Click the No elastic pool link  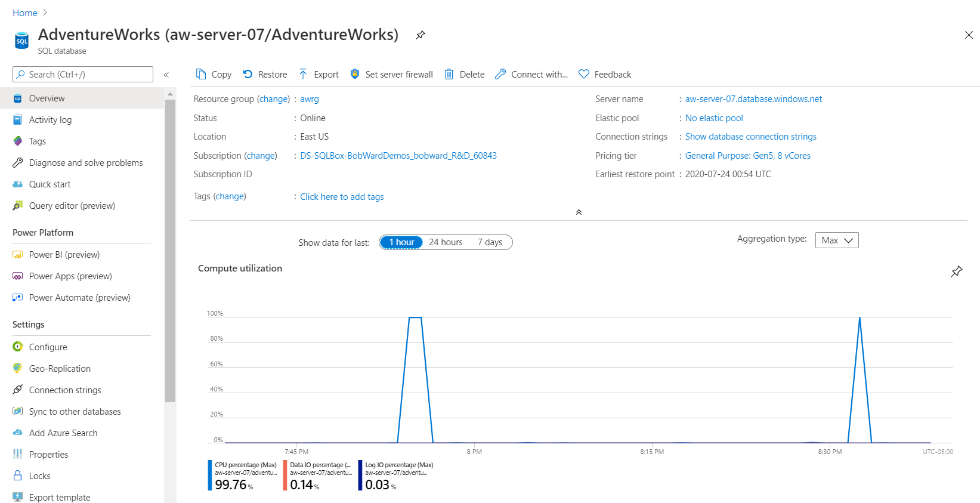click(x=714, y=118)
